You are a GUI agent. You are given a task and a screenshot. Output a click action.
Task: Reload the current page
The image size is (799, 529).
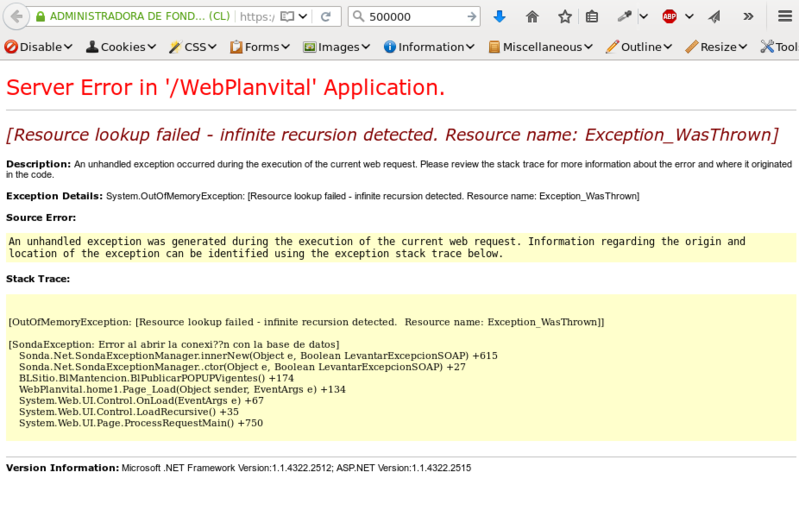pos(325,17)
